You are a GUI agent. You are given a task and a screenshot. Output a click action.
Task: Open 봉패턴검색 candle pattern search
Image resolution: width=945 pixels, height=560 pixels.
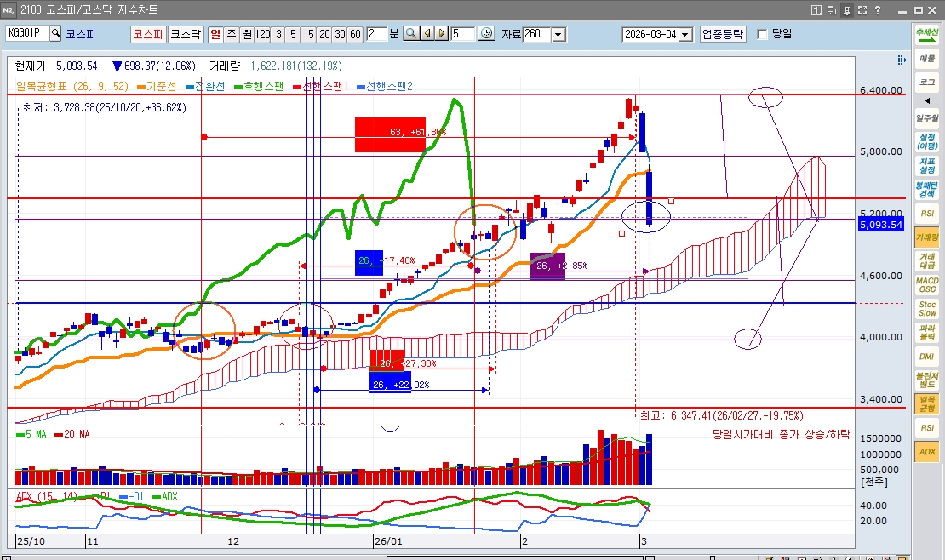(927, 189)
